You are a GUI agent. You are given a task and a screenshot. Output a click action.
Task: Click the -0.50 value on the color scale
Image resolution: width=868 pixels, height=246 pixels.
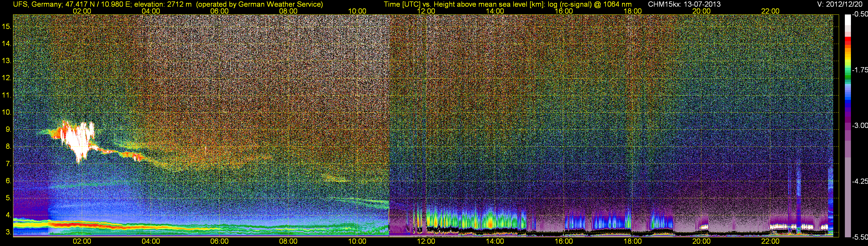coord(860,14)
